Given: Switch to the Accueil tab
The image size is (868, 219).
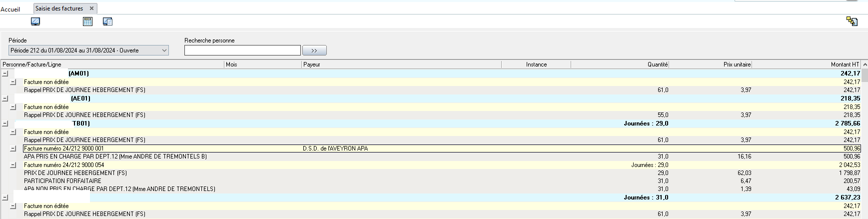Looking at the screenshot, I should click(10, 9).
